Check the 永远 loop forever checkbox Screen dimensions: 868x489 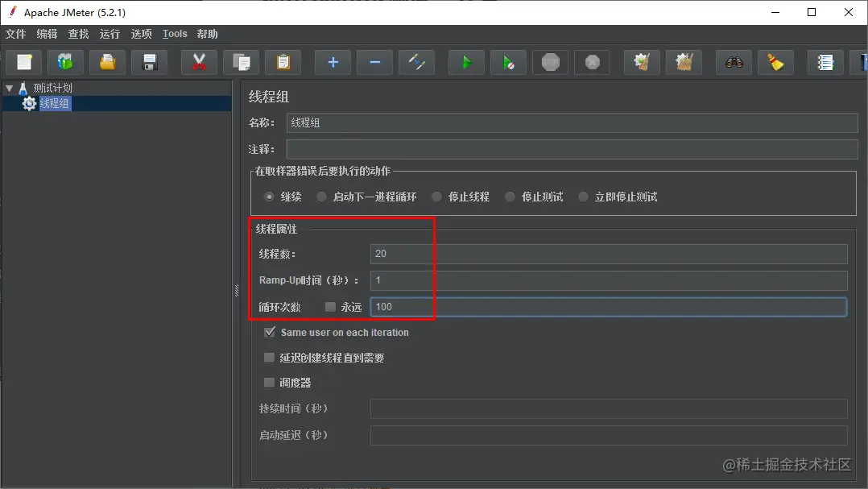[x=330, y=307]
